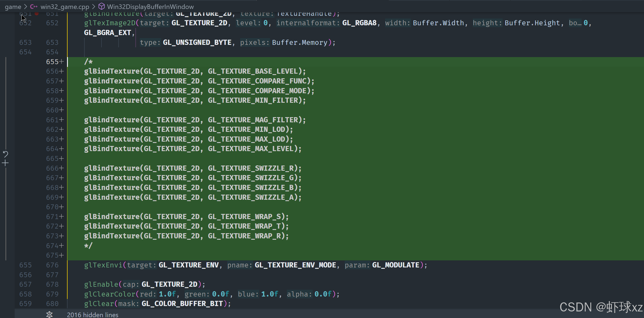Screen dimensions: 644x318
Task: Click the C++ file icon in breadcrumb
Action: tap(34, 7)
